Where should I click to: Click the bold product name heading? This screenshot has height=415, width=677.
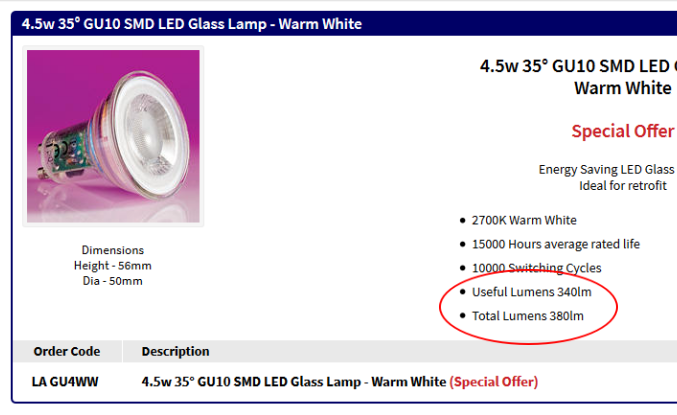[x=578, y=67]
